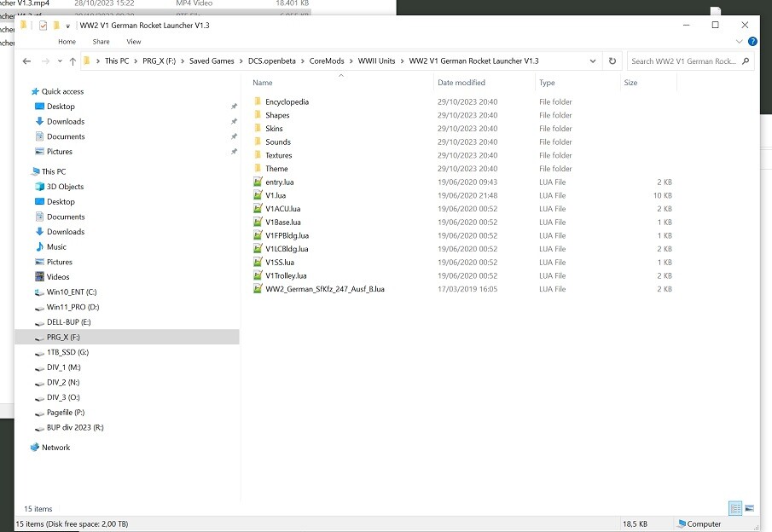Switch to Details view layout icon
The height and width of the screenshot is (532, 772).
pos(735,508)
